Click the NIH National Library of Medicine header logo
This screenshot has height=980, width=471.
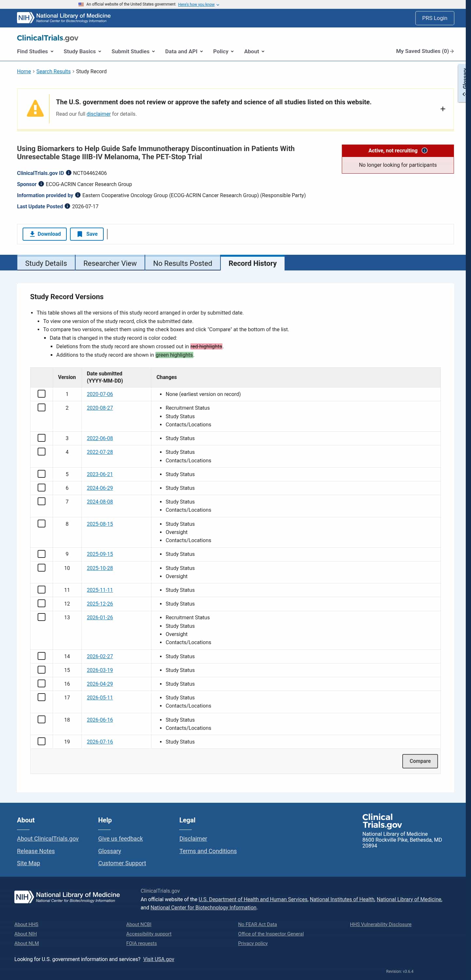point(64,18)
